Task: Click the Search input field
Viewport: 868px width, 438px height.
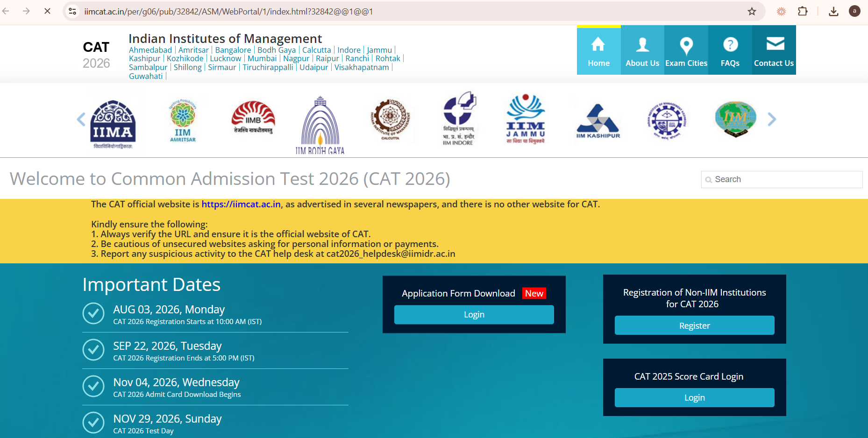Action: pyautogui.click(x=782, y=179)
